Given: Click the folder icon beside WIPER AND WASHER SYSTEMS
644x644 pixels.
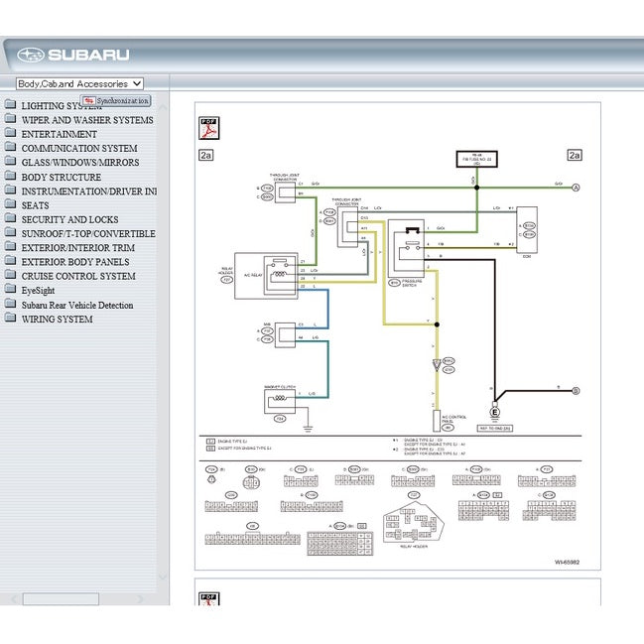Looking at the screenshot, I should click(x=10, y=120).
